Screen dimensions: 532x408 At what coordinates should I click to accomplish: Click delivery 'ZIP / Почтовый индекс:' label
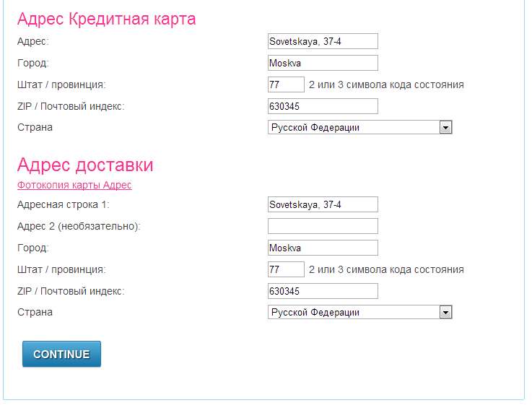(x=71, y=291)
